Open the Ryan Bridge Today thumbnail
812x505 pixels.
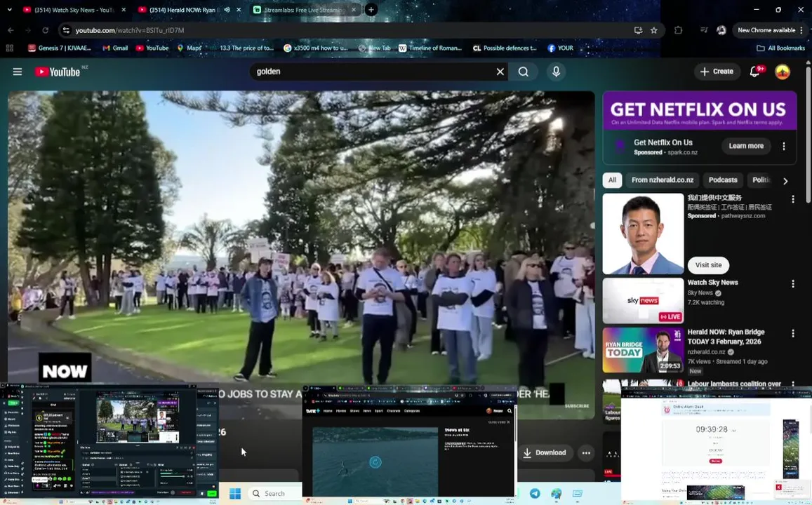tap(643, 350)
